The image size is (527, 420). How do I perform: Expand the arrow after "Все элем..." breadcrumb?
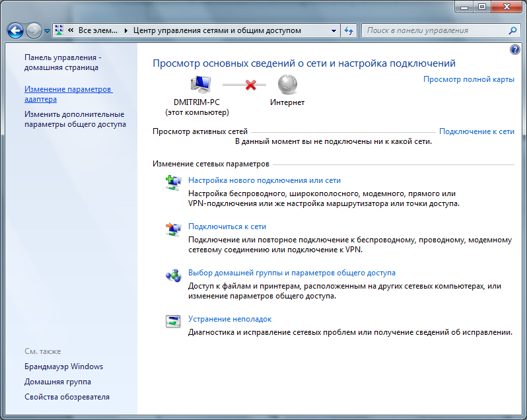pyautogui.click(x=126, y=30)
